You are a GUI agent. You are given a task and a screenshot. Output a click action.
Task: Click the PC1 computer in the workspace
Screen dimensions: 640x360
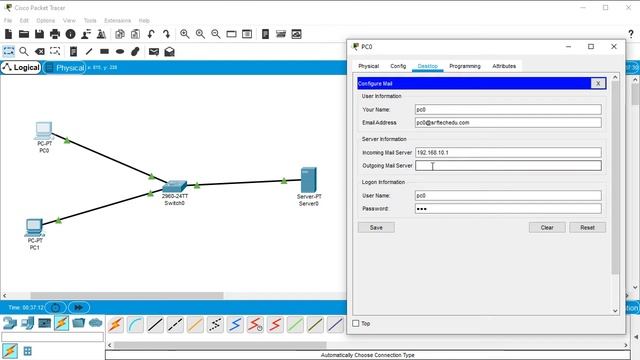[34, 228]
